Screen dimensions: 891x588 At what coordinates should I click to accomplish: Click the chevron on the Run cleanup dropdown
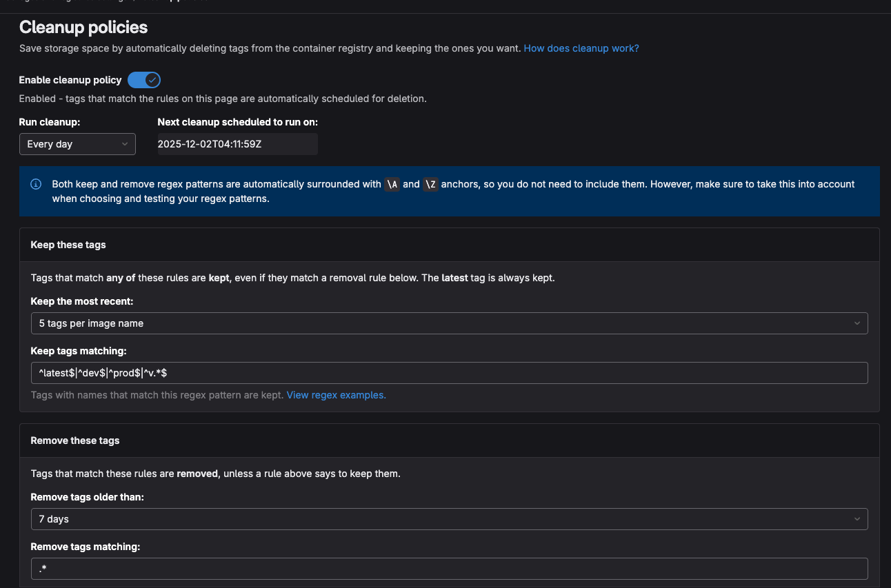(125, 144)
